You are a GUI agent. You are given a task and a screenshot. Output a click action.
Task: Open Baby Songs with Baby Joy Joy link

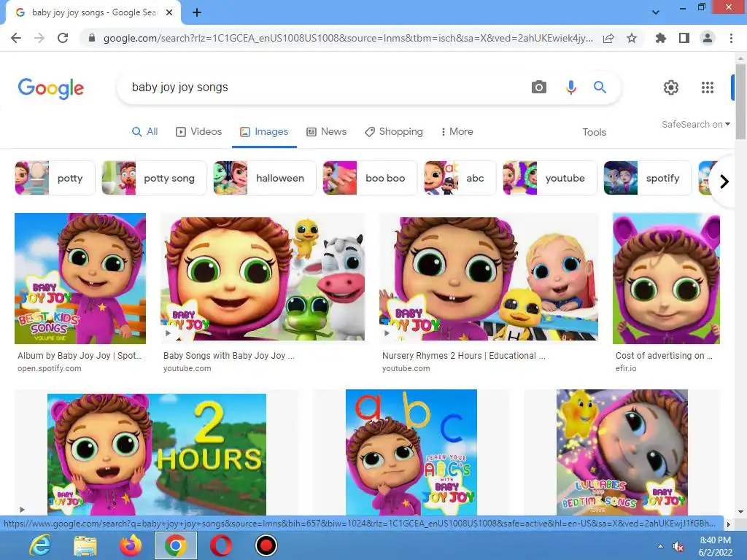point(228,356)
